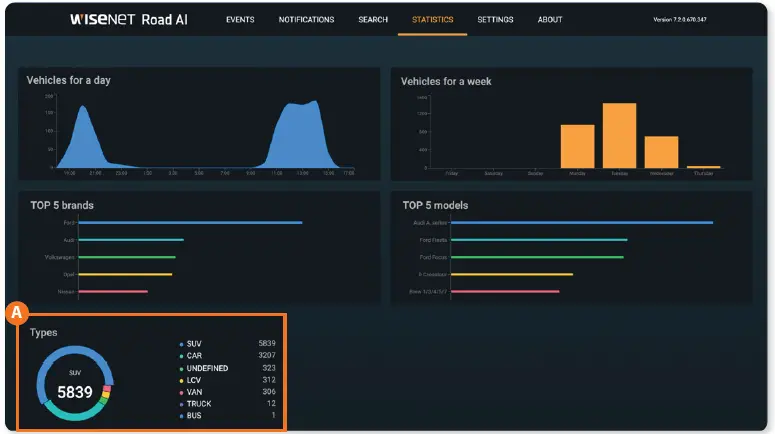Image resolution: width=775 pixels, height=434 pixels.
Task: Click the VAN count 306
Action: [x=269, y=391]
